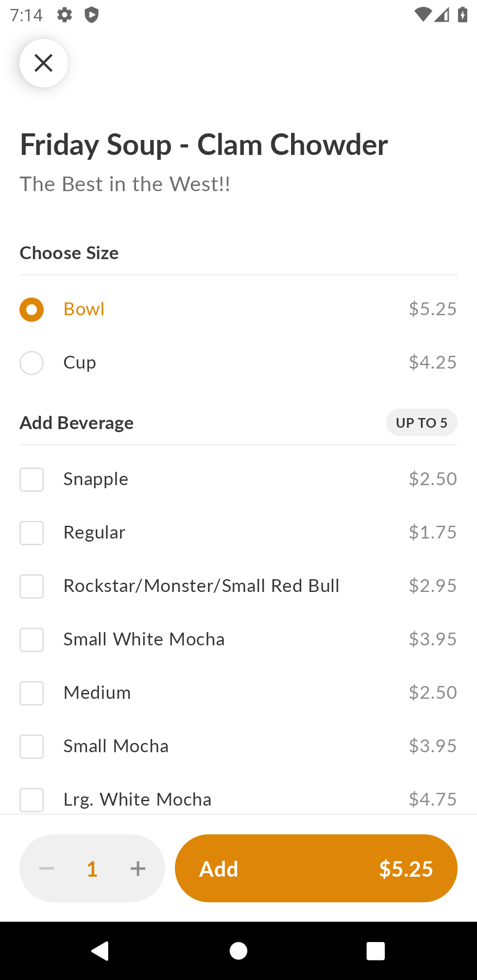Increase quantity with plus icon

tap(138, 869)
